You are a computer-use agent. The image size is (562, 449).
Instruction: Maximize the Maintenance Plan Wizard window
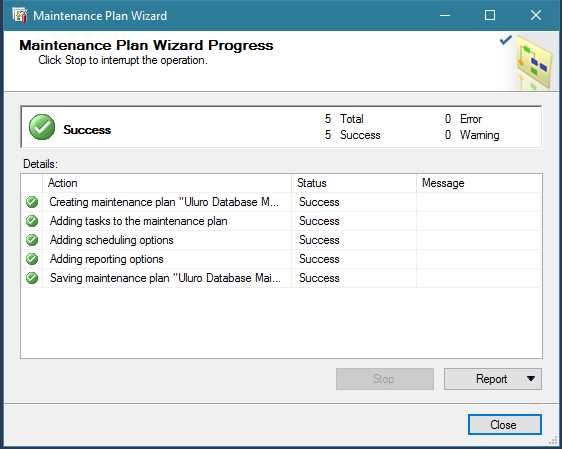click(x=490, y=15)
